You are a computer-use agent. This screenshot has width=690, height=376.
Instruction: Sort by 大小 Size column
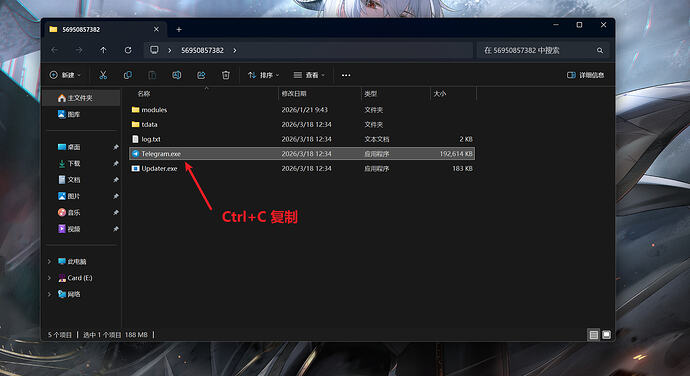pos(440,94)
